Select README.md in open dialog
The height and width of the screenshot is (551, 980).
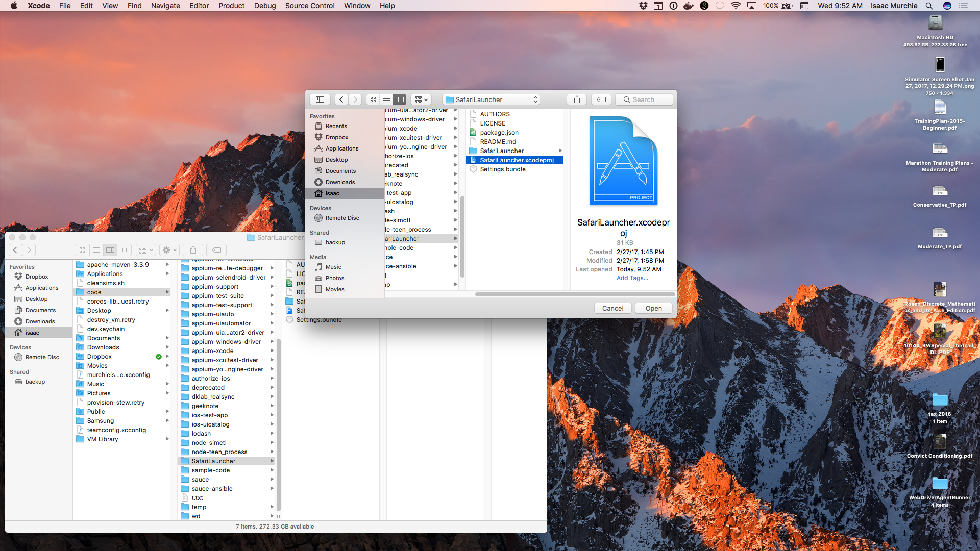[514, 142]
